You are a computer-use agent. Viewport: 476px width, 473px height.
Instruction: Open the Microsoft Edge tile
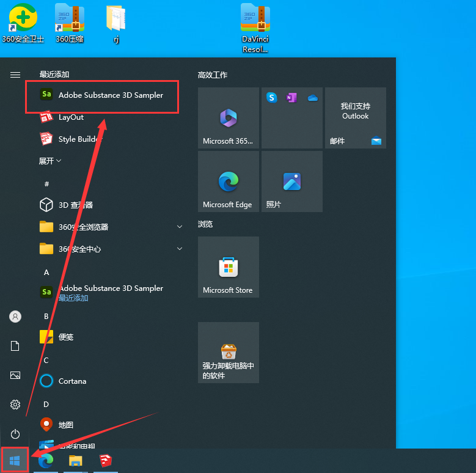[229, 182]
